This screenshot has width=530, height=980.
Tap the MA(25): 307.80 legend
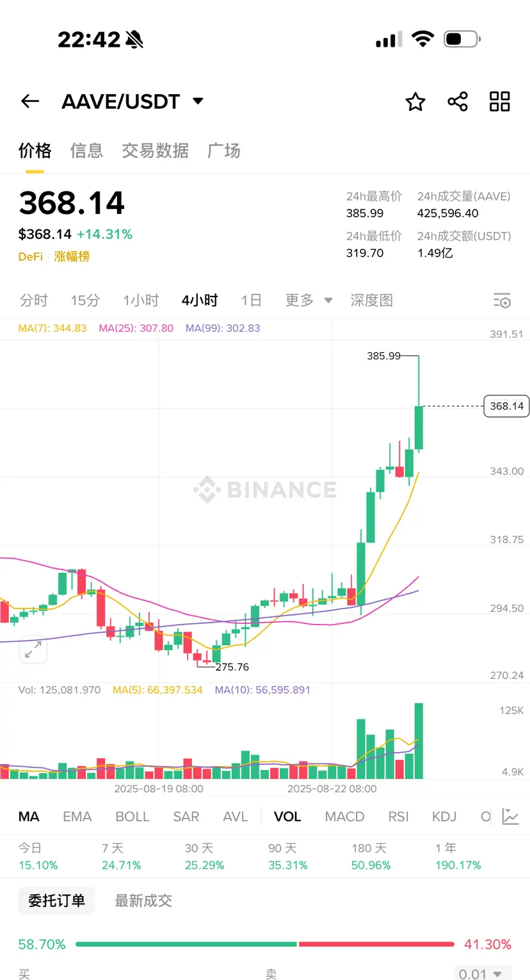pyautogui.click(x=136, y=328)
